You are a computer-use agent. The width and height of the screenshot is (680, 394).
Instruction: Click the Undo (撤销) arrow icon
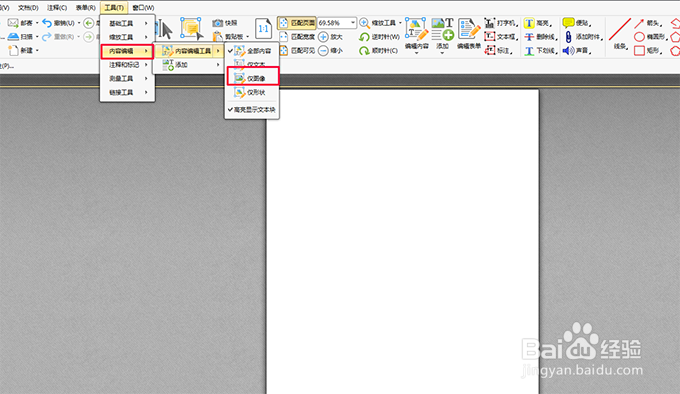point(47,23)
